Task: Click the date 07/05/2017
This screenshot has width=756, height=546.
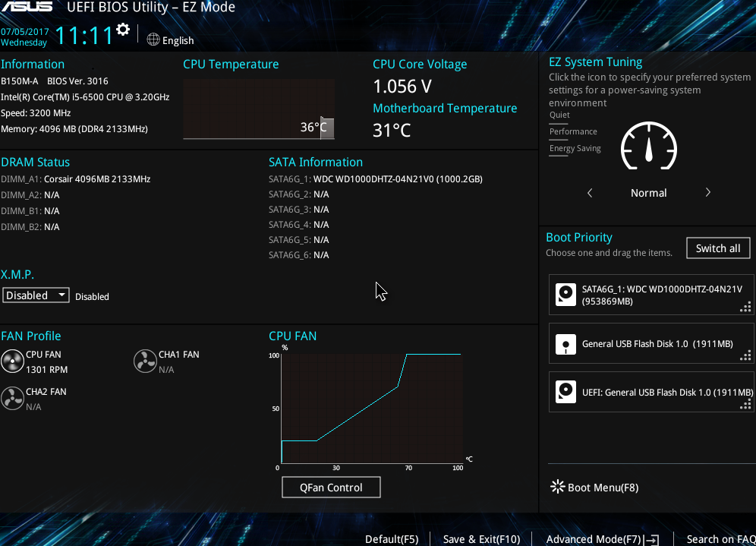Action: [24, 32]
